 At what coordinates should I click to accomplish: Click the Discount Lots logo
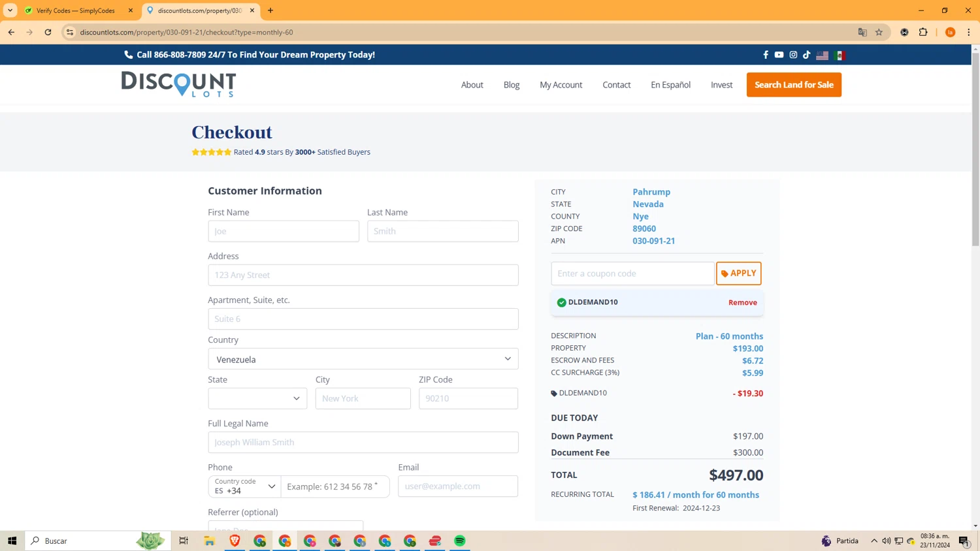point(178,84)
